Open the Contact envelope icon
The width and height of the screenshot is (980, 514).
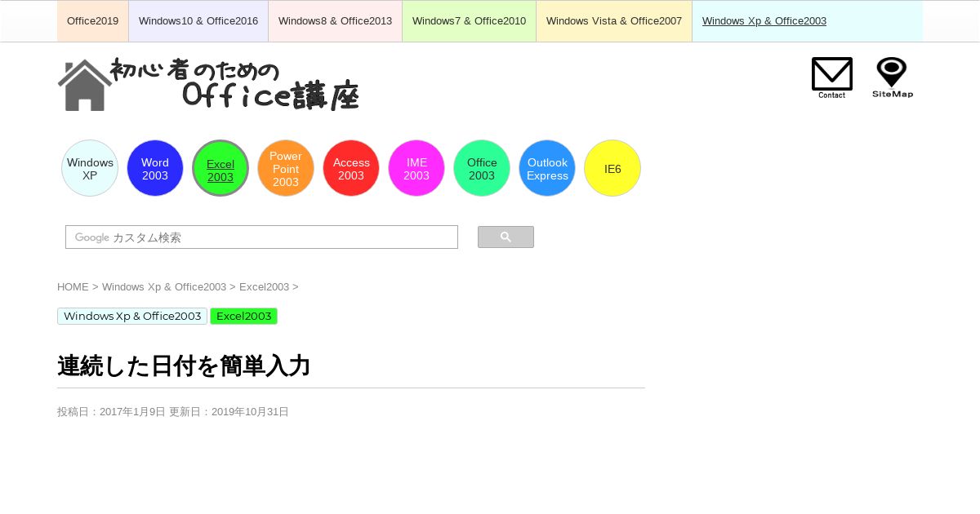832,78
